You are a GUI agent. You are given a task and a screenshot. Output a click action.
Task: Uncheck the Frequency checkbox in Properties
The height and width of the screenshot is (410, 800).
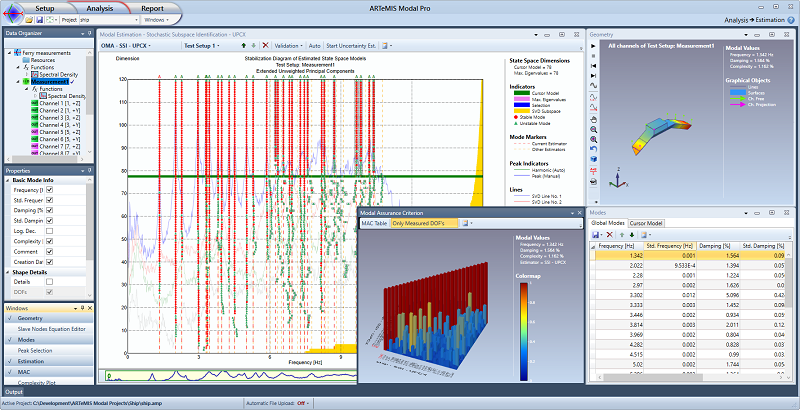pos(49,190)
